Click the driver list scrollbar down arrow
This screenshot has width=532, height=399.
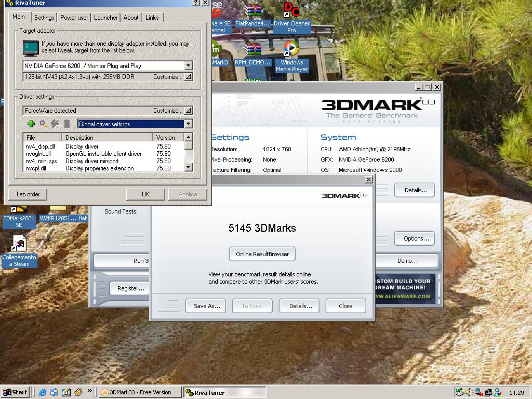click(188, 167)
